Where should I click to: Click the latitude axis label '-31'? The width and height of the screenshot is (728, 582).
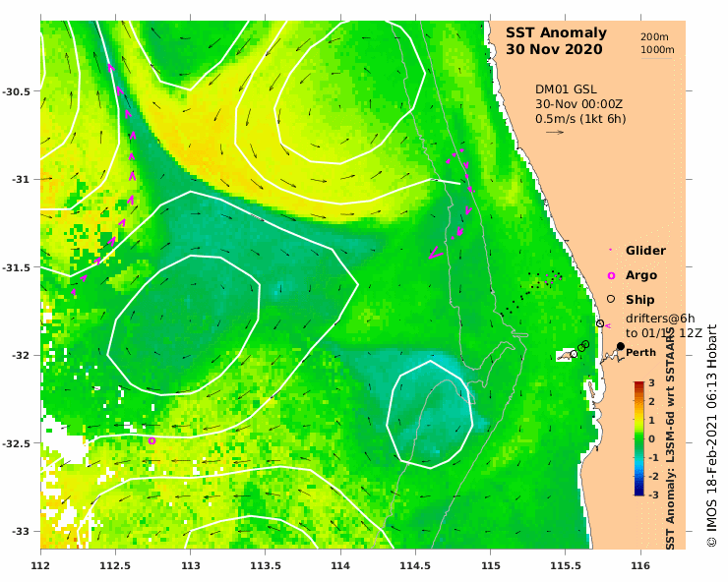point(21,179)
